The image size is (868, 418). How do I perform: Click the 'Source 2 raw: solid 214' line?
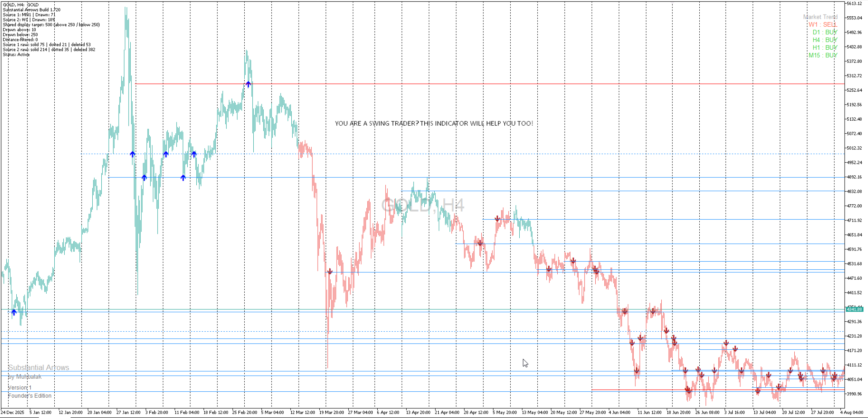(49, 49)
